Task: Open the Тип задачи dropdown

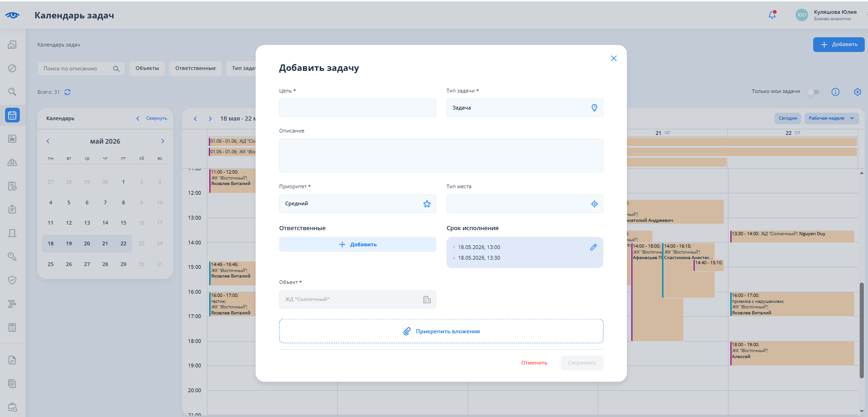Action: click(x=525, y=108)
